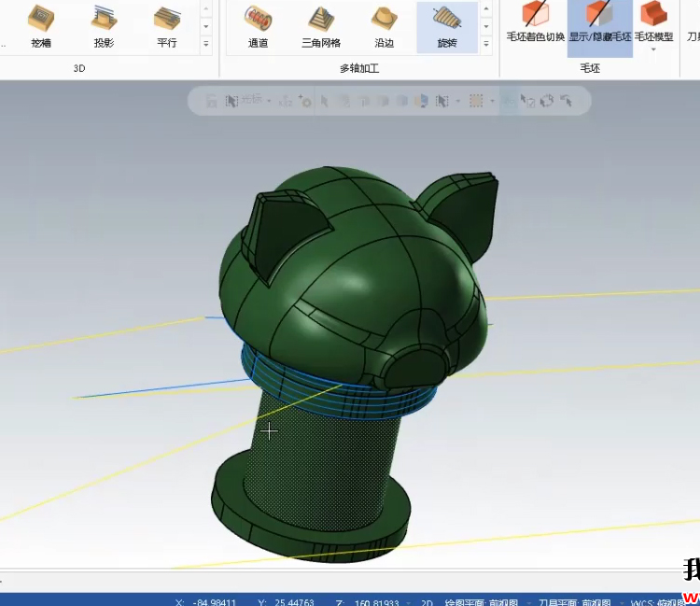Click the select-last arrow icon

(x=567, y=101)
